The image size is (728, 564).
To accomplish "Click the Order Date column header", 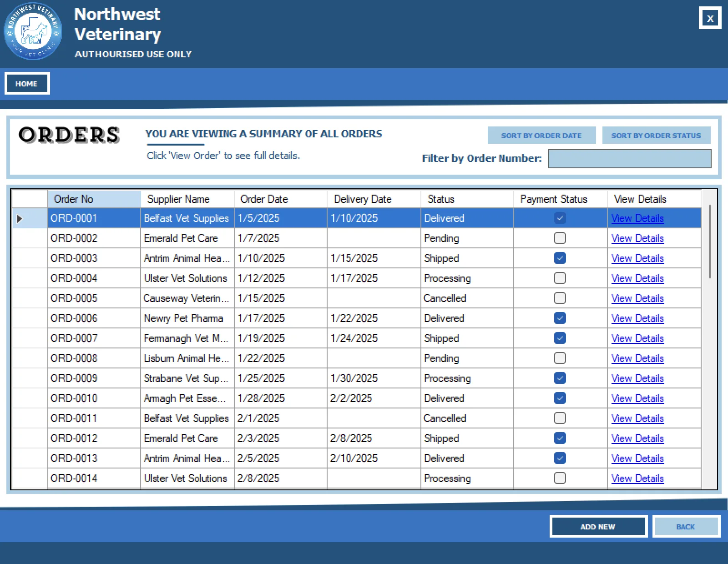I will (x=281, y=199).
